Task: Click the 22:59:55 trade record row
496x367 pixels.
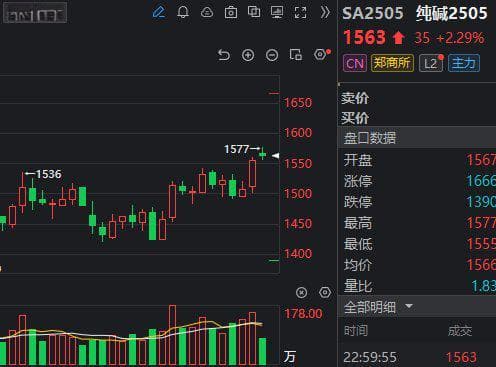Action: pos(417,357)
